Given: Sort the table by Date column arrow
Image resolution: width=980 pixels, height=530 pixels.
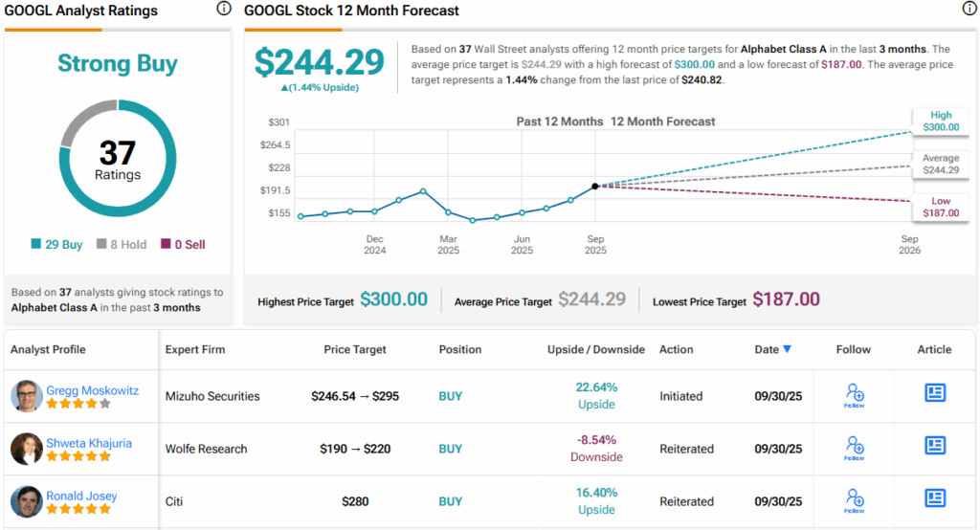Looking at the screenshot, I should click(x=787, y=349).
